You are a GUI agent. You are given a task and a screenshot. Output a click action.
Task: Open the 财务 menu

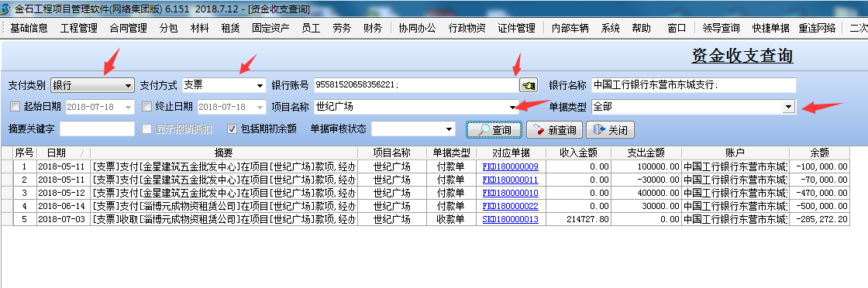373,28
